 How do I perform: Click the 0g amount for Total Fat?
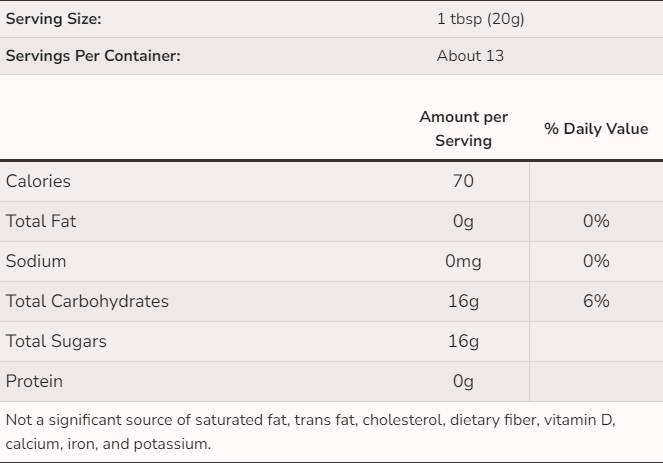pos(463,221)
